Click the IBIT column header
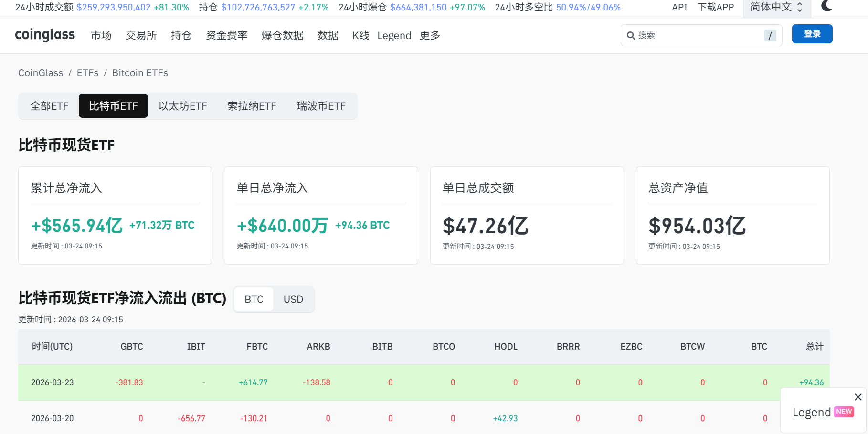The width and height of the screenshot is (868, 434). coord(196,347)
